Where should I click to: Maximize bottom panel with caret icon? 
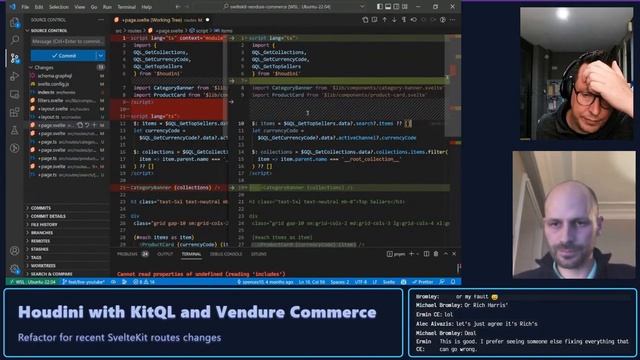pyautogui.click(x=446, y=254)
